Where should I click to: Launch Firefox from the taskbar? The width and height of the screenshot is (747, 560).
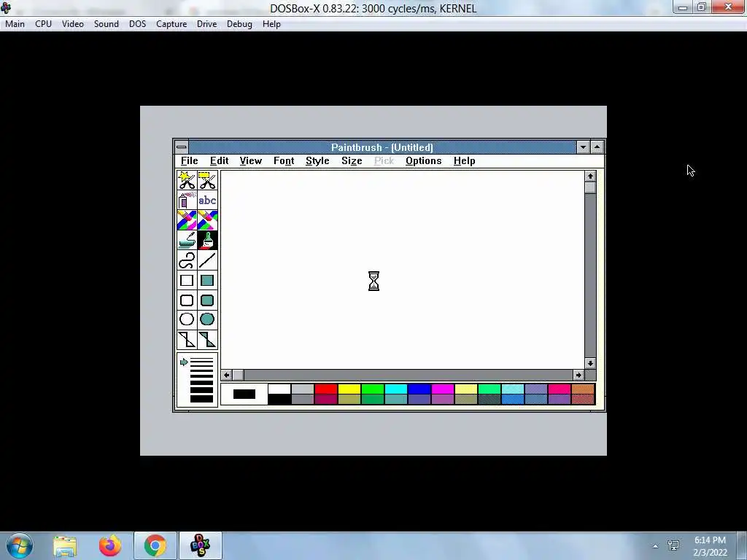point(110,545)
